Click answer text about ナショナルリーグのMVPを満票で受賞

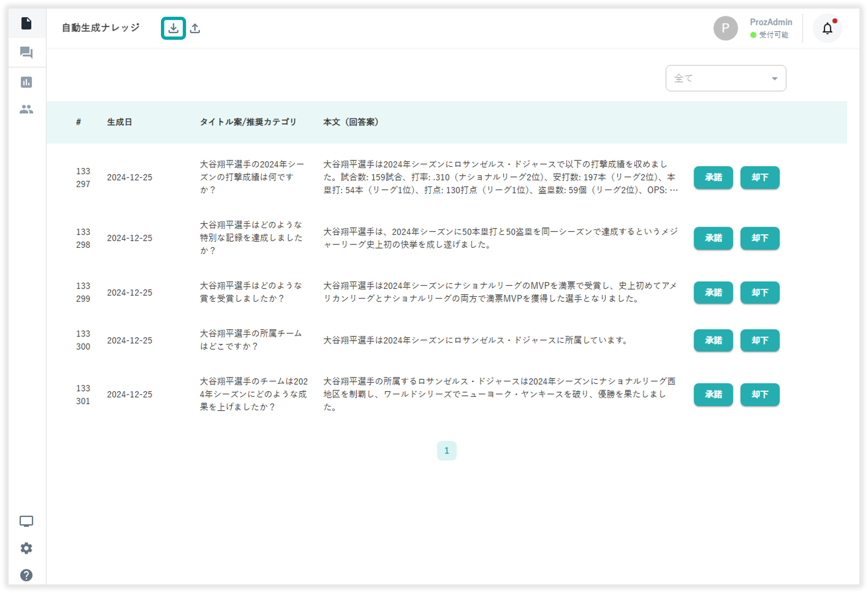[501, 292]
